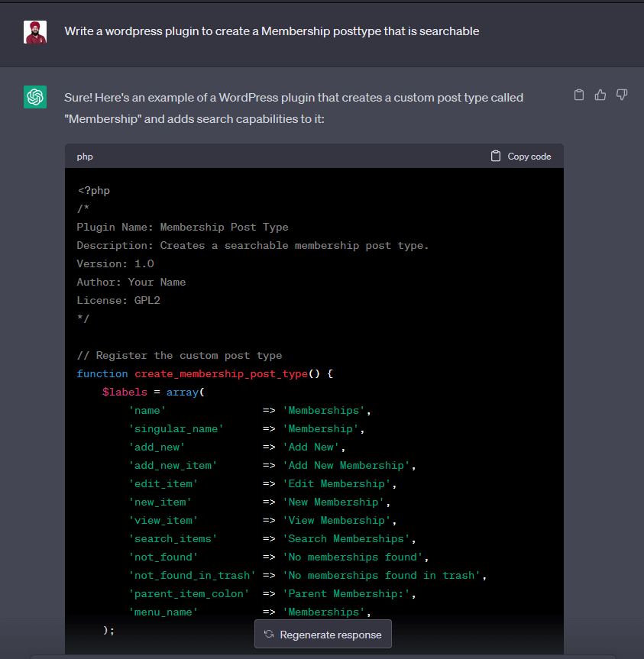Click the "Regenerate response" button text
Image resolution: width=644 pixels, height=659 pixels.
tap(330, 635)
